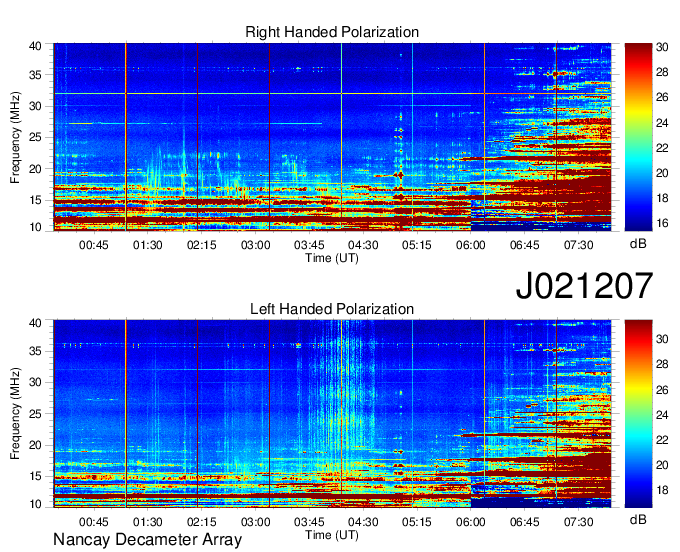Viewport: 680px width, 552px height.
Task: Click the '30' frequency tick of top plot
Action: click(35, 107)
